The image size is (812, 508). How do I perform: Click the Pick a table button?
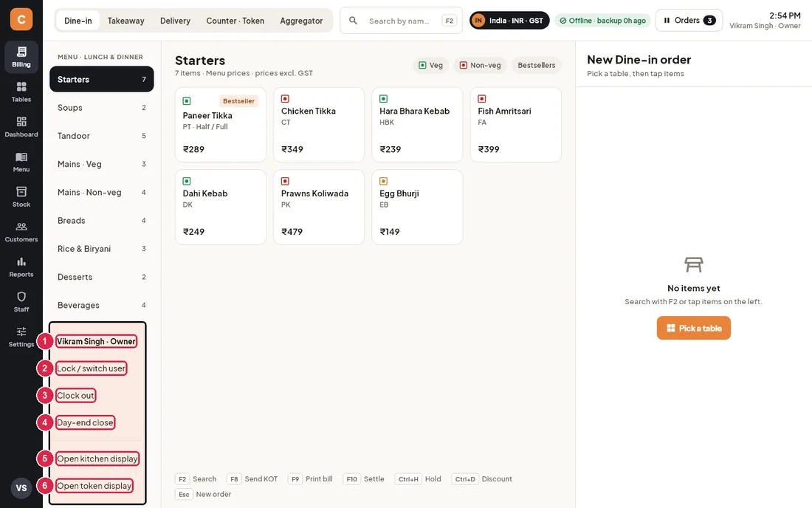pyautogui.click(x=693, y=329)
